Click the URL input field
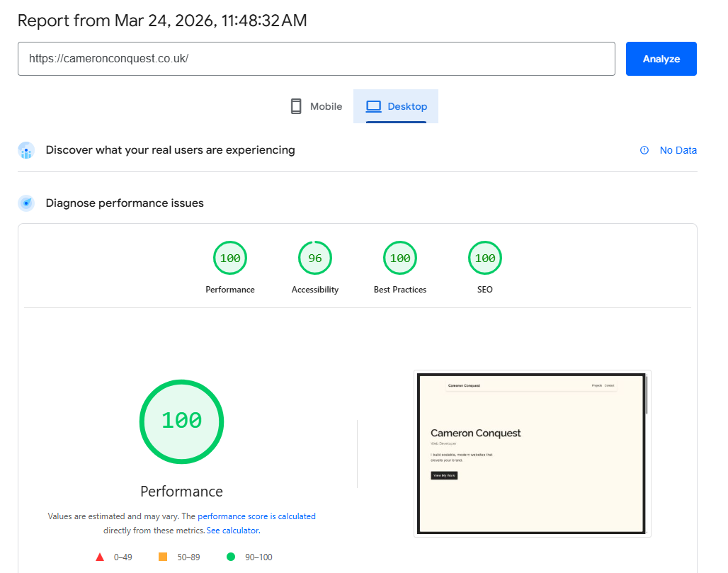Viewport: 728px width, 573px height. point(316,59)
